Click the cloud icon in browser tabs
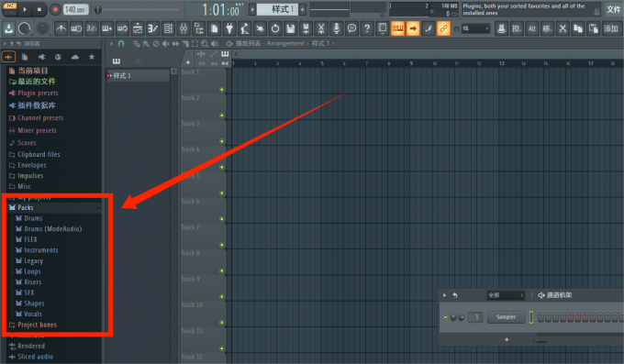624x364 pixels. coord(75,57)
